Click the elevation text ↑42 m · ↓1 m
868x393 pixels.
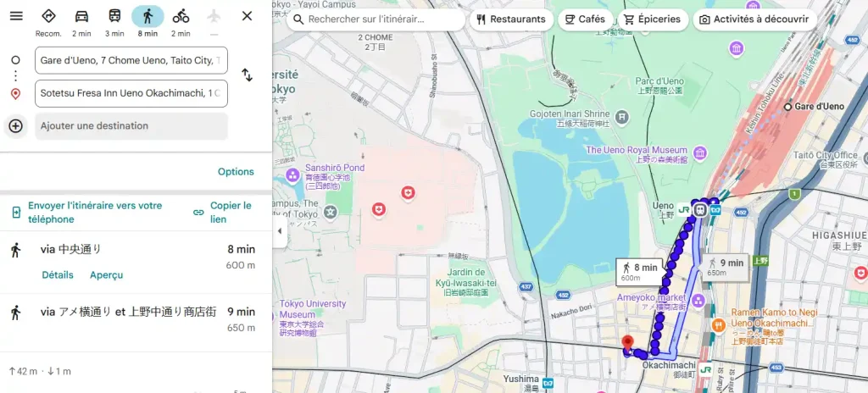click(x=40, y=372)
